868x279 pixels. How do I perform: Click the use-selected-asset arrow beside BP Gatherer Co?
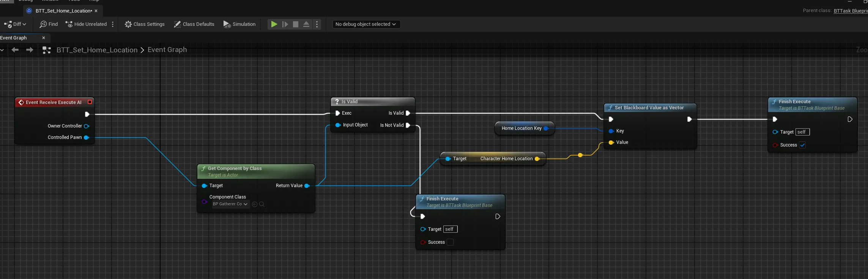[255, 204]
